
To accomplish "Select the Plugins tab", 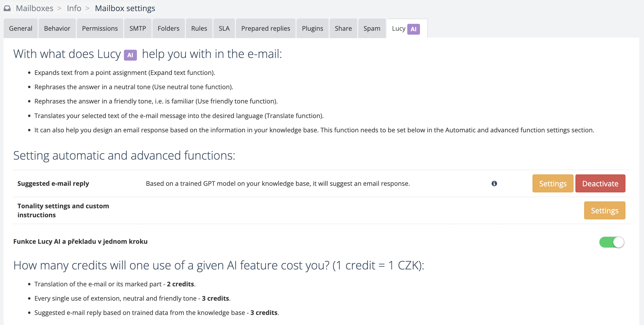I will (x=312, y=28).
